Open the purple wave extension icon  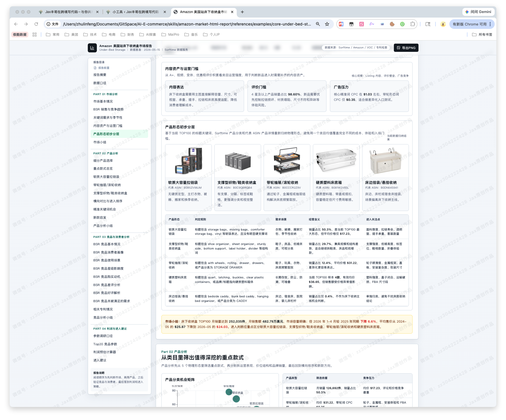[372, 24]
